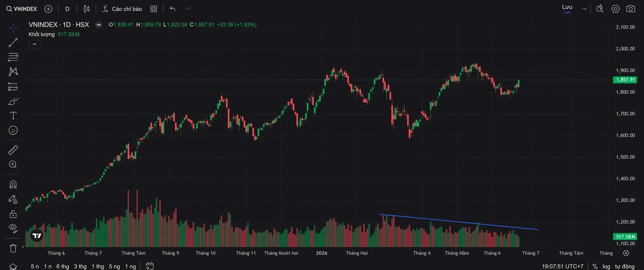
Task: Select the brush drawing tool
Action: pos(13,101)
